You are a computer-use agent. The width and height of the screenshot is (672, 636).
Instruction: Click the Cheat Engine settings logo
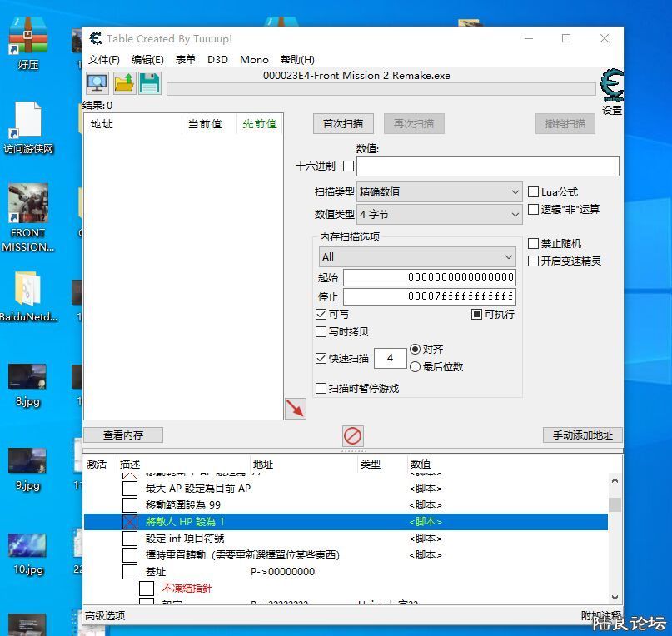click(x=611, y=87)
